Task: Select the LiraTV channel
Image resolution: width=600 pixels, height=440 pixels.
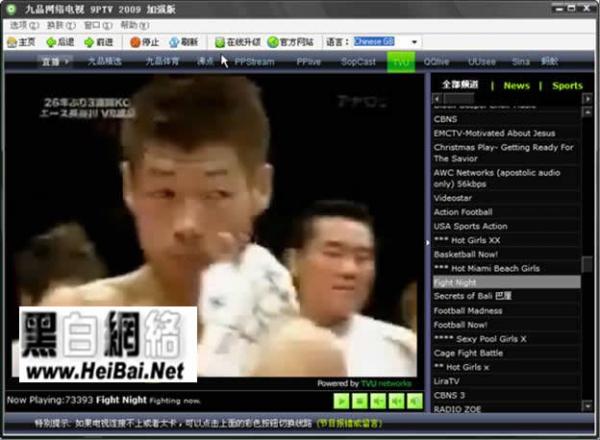Action: [506, 381]
